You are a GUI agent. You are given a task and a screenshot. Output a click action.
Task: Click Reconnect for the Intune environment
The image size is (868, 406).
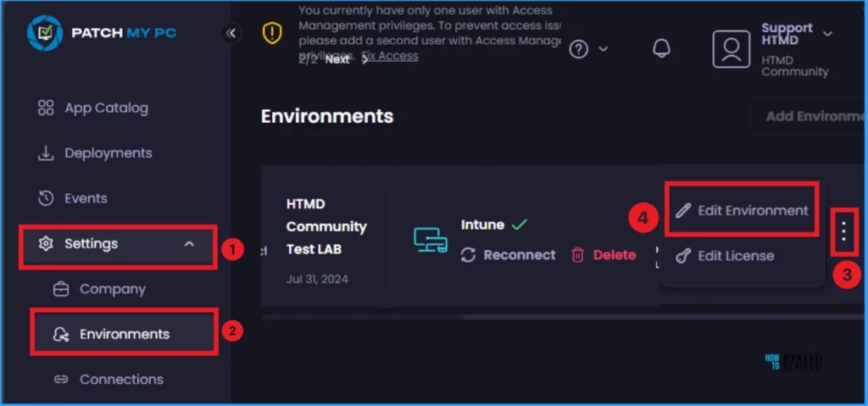[x=509, y=255]
